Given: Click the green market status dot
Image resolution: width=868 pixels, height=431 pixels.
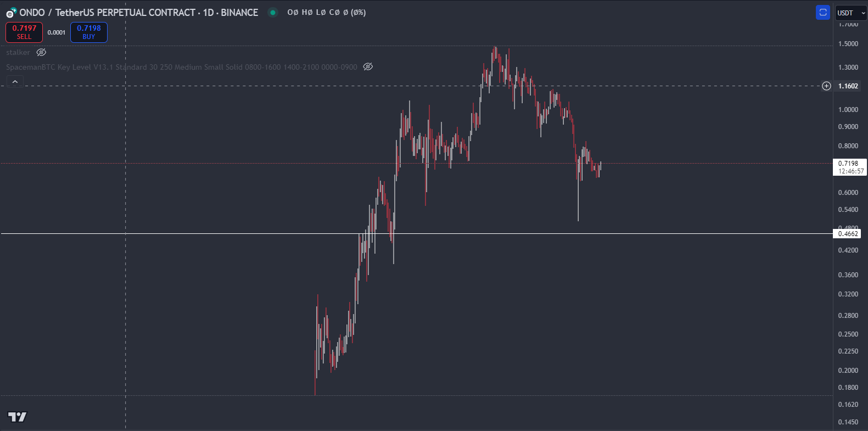Looking at the screenshot, I should (273, 13).
